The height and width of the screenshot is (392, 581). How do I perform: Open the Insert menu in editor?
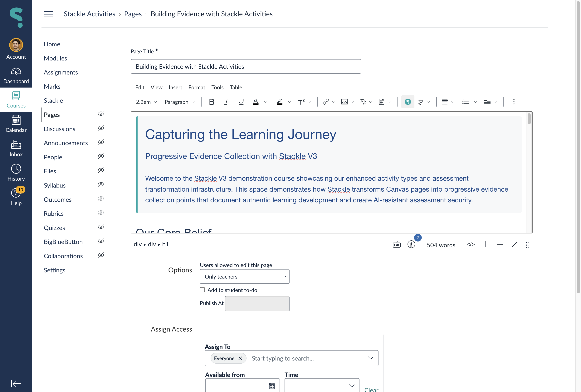[x=175, y=88]
